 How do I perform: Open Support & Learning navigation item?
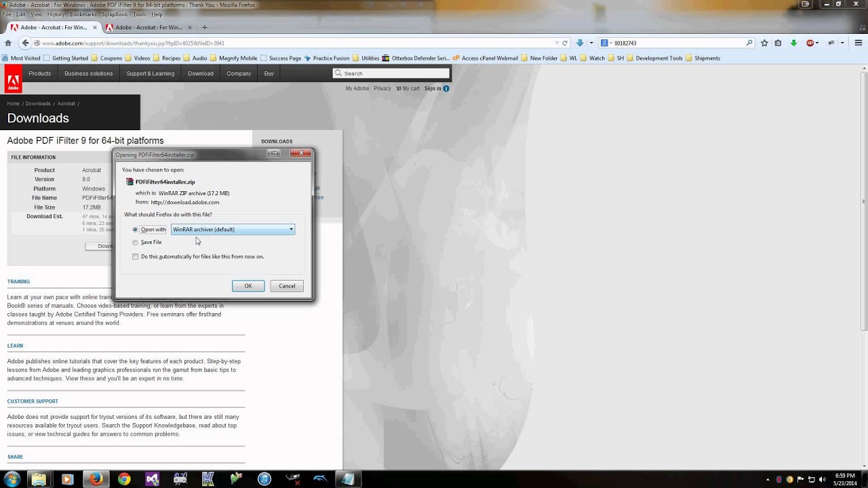click(x=151, y=73)
